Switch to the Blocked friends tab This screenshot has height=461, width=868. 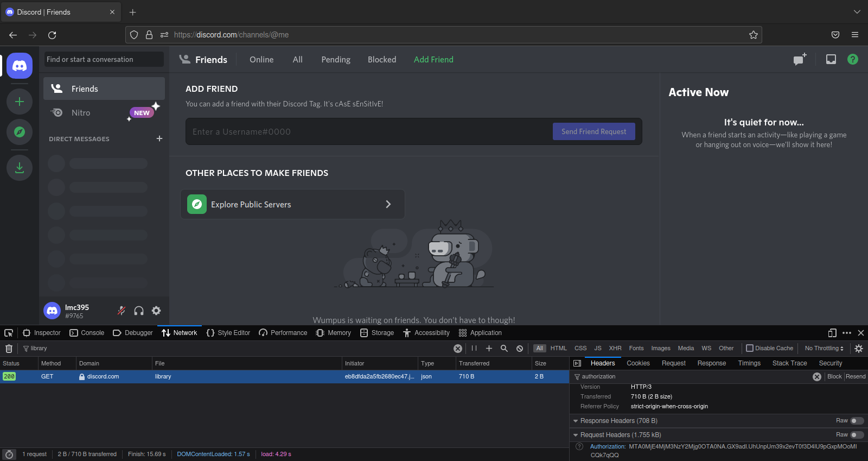[x=382, y=60]
